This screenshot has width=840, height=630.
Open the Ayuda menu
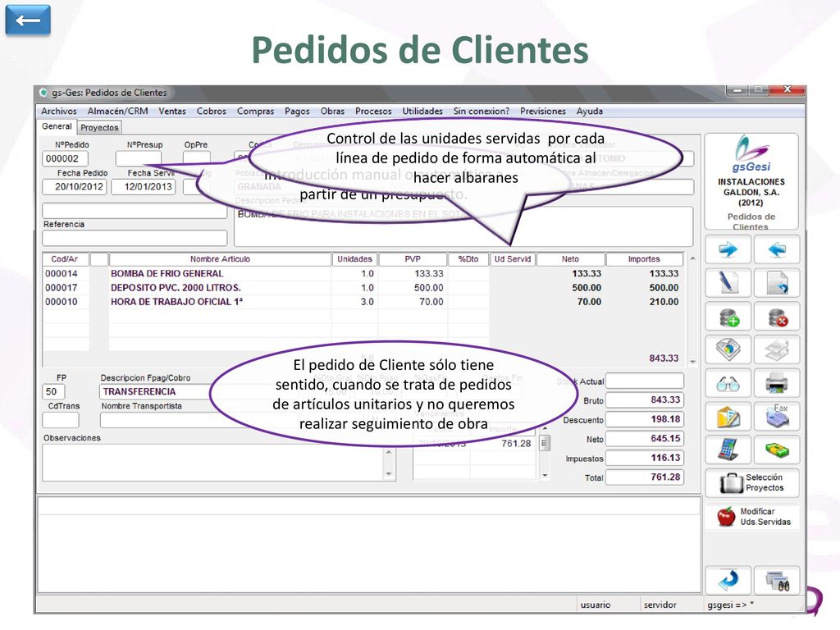589,111
